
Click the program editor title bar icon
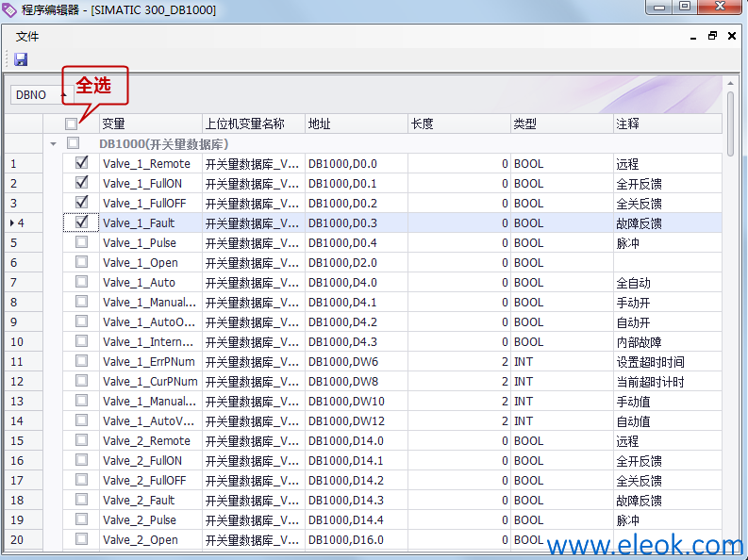click(x=9, y=9)
